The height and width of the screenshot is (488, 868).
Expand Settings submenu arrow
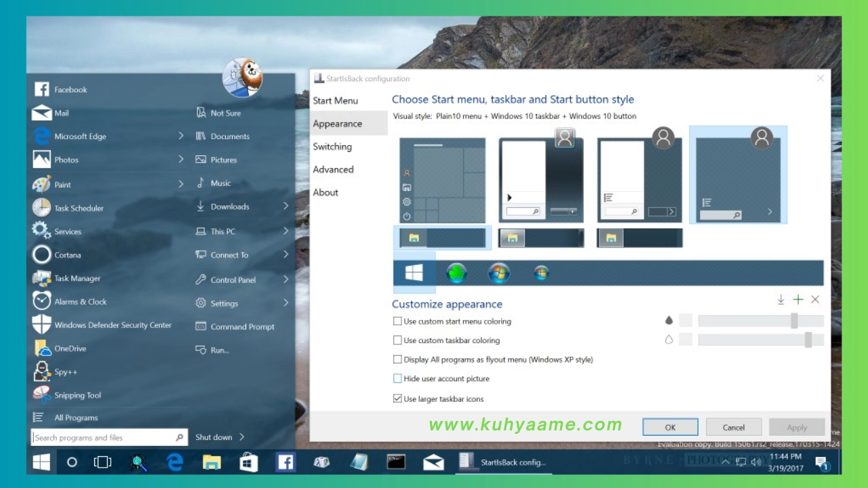pos(285,303)
